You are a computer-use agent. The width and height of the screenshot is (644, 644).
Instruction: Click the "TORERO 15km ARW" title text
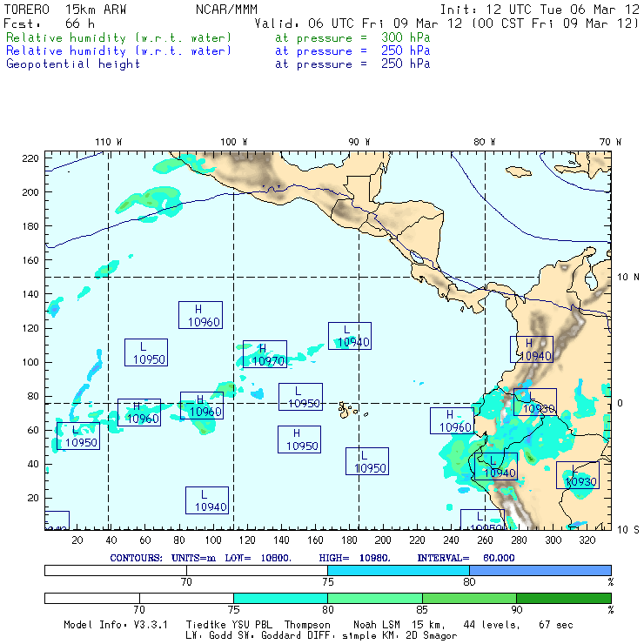tap(65, 9)
